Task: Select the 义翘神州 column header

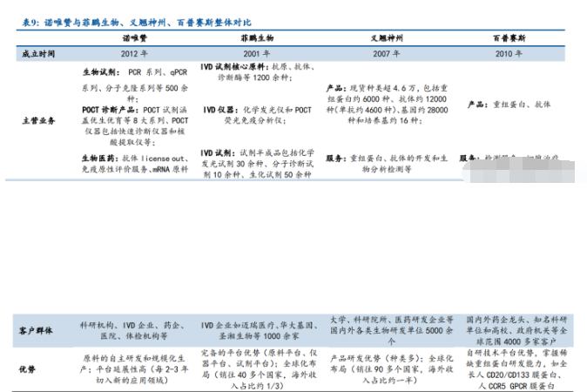Action: point(387,37)
